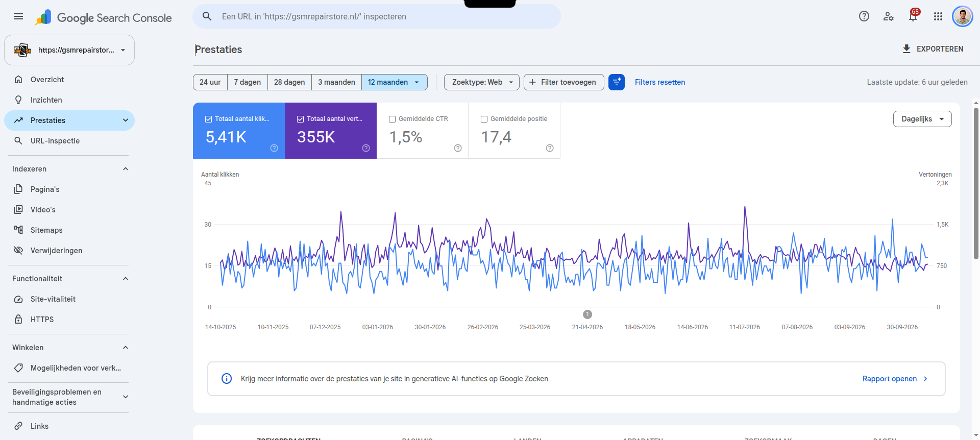
Task: Click the Site-vitaliteit gauge icon
Action: (x=18, y=299)
